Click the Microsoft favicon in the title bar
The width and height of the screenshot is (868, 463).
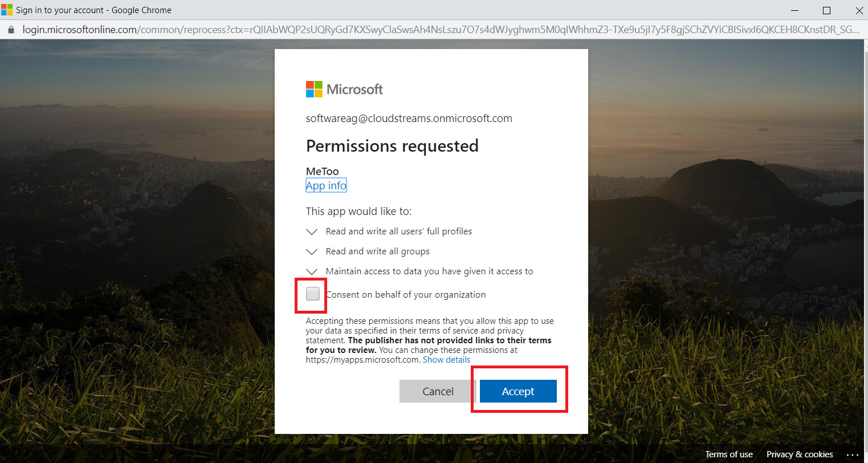point(7,10)
